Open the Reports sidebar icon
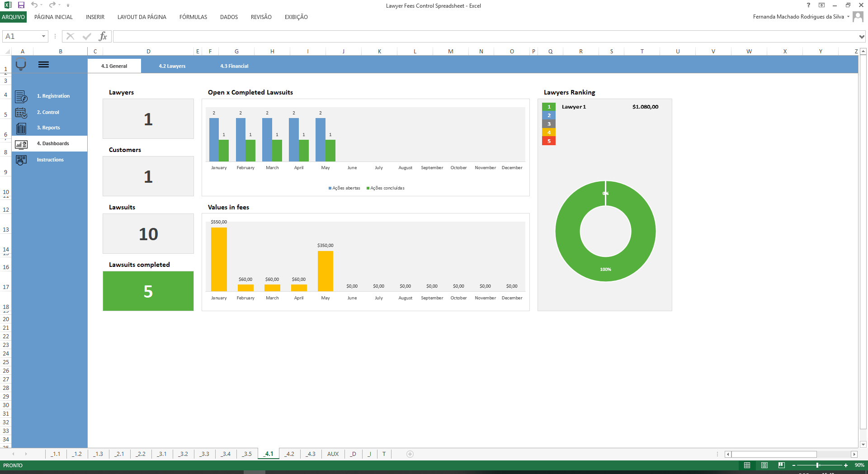 coord(21,128)
